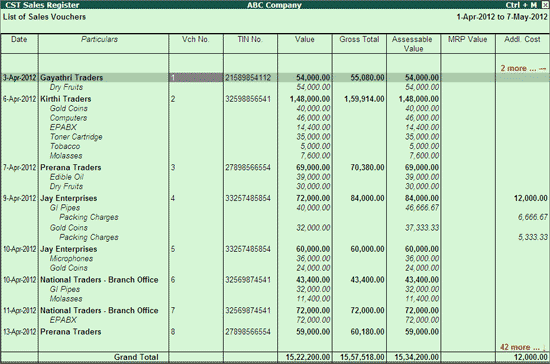Close the CST Sales Register window
550x364 pixels.
click(544, 5)
